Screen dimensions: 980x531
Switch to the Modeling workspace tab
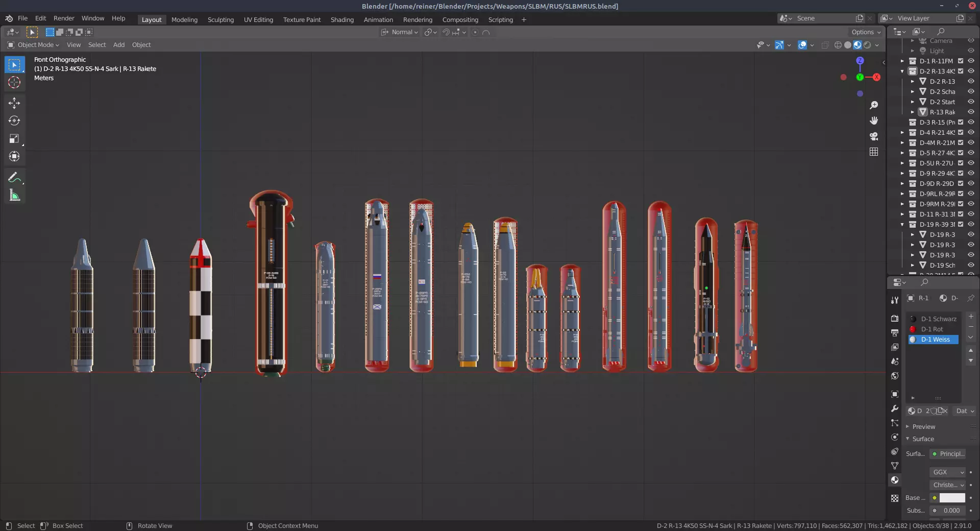pos(184,20)
